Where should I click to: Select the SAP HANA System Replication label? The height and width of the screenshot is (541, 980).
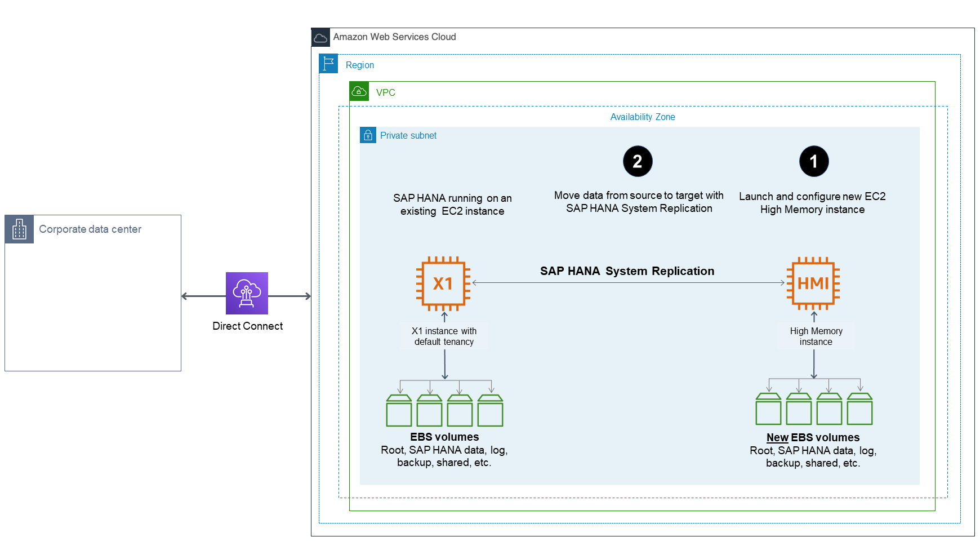coord(627,271)
